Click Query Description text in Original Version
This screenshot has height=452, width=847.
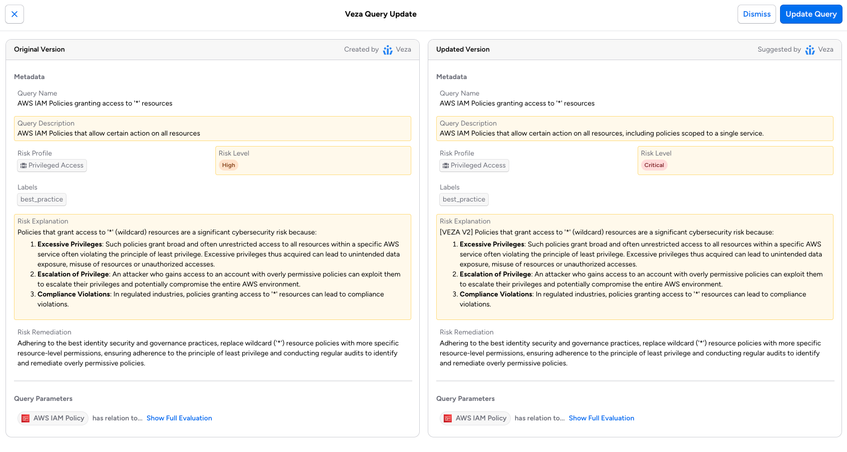tap(109, 133)
